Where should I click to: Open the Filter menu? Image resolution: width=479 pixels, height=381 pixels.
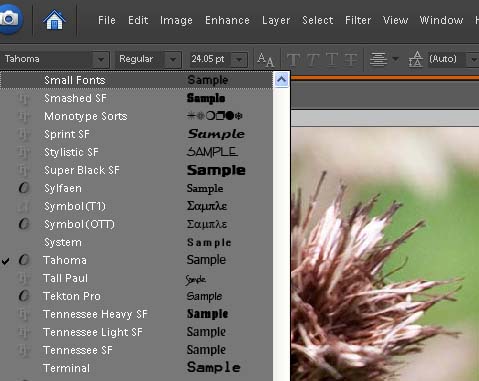tap(358, 20)
